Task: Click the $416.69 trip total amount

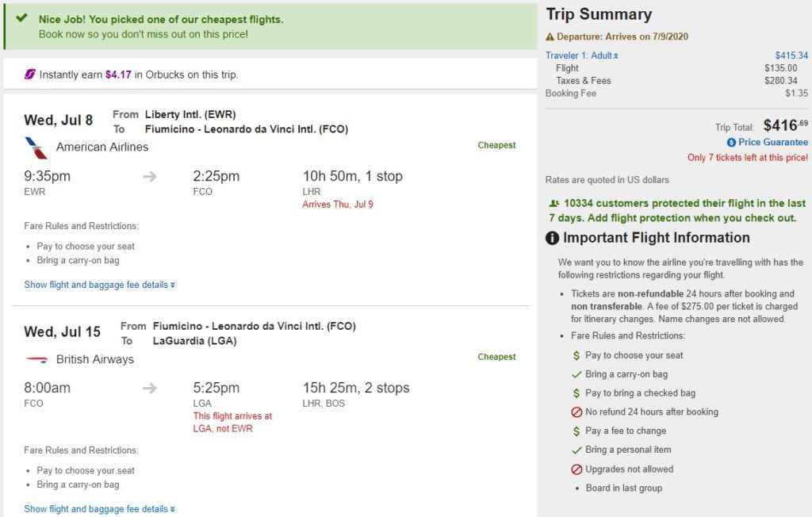Action: (785, 125)
